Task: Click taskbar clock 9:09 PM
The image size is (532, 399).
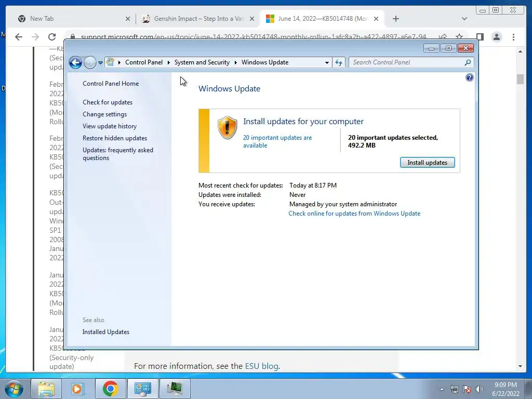Action: [506, 385]
